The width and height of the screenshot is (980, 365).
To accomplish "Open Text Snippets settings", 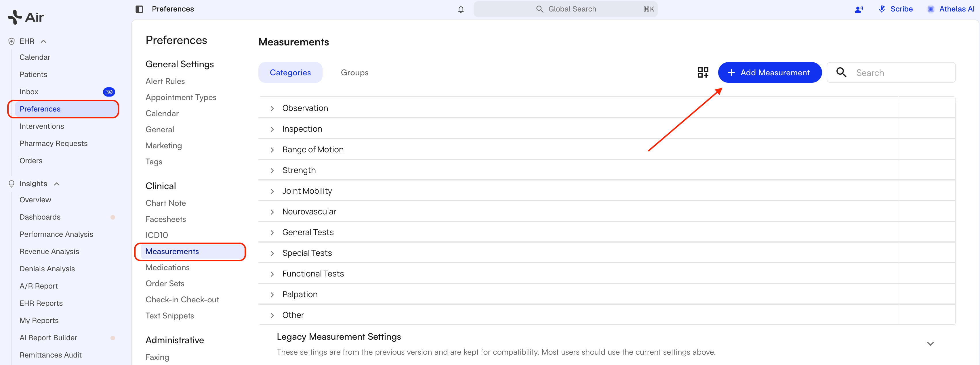I will [170, 316].
